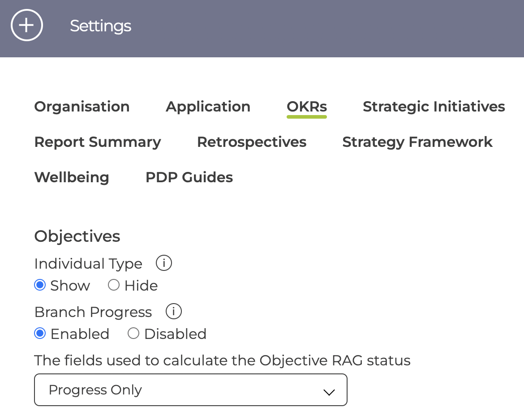
Task: Select the OKRs tab
Action: pos(307,107)
